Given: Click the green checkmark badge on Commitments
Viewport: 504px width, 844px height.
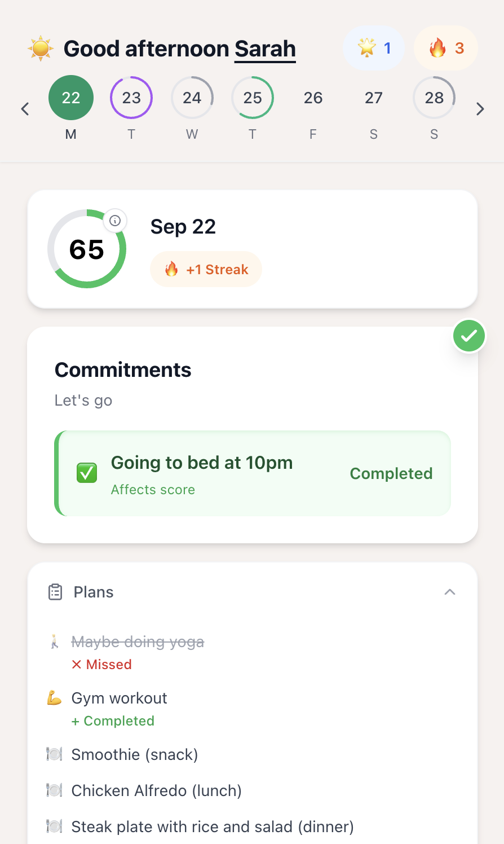Looking at the screenshot, I should [469, 336].
